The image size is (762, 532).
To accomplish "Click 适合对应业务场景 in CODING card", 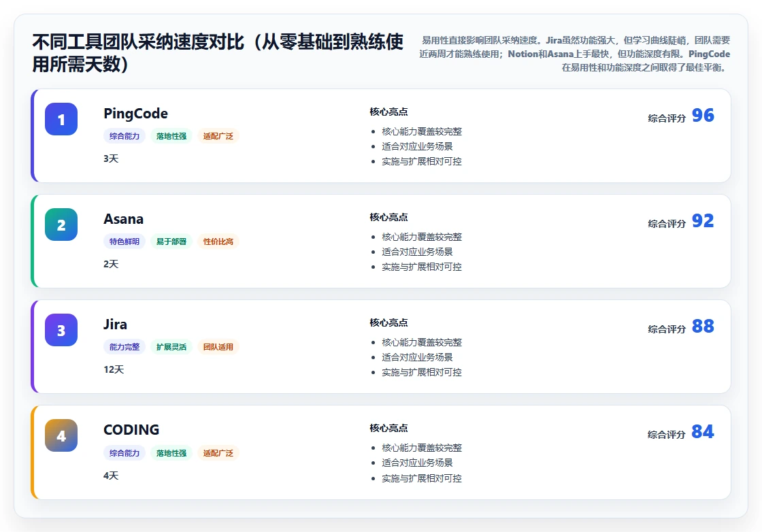I will click(417, 463).
